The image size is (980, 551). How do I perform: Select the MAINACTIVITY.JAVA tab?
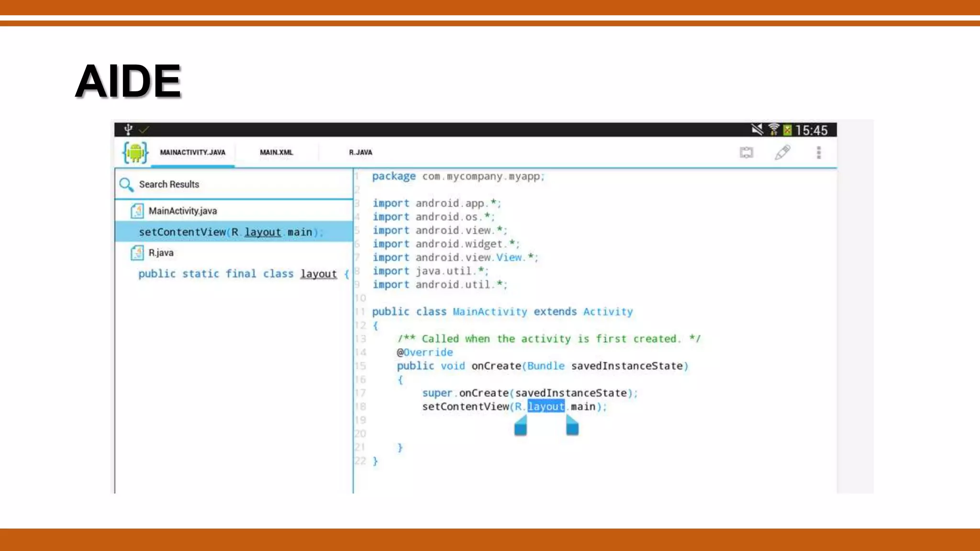click(192, 153)
